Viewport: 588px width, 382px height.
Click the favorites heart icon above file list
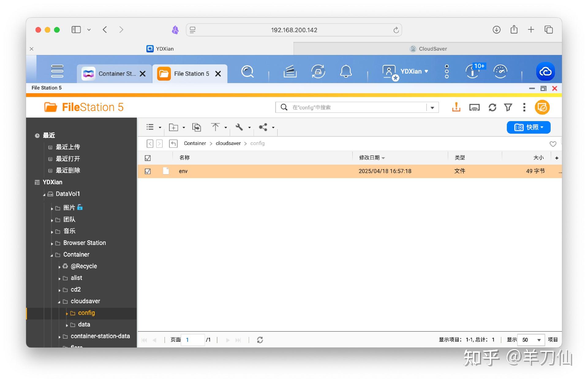553,144
